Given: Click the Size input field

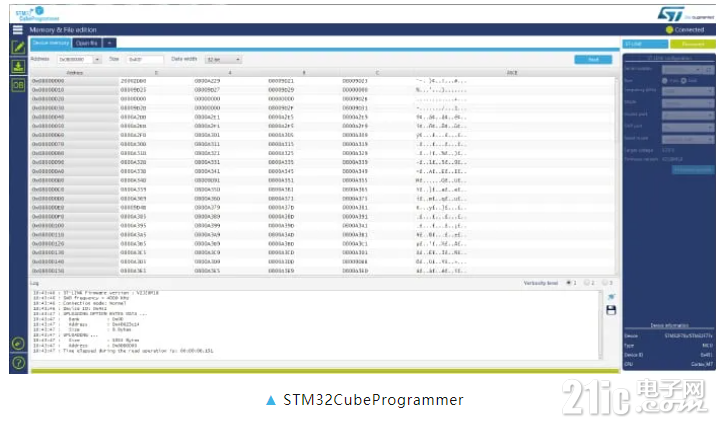Looking at the screenshot, I should 144,59.
